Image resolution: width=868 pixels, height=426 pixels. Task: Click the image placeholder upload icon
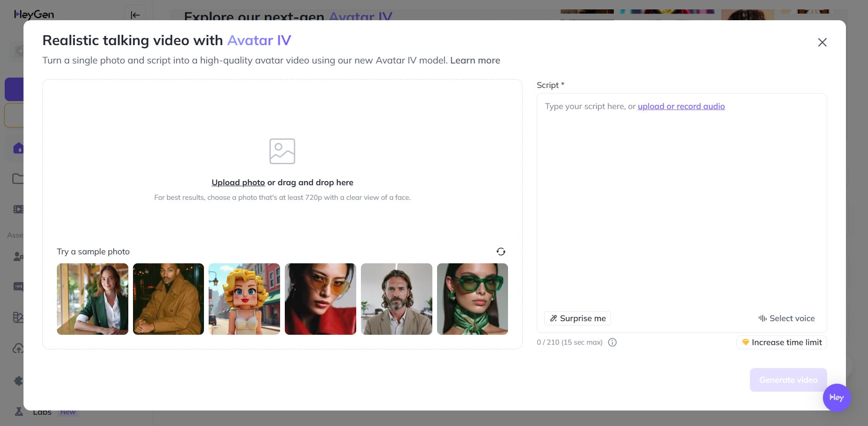click(x=282, y=151)
